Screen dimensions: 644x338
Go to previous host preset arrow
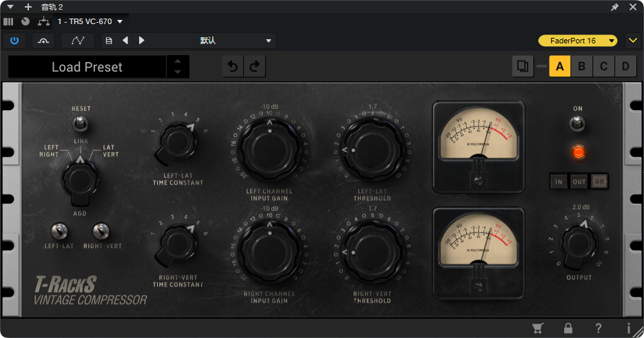[125, 40]
